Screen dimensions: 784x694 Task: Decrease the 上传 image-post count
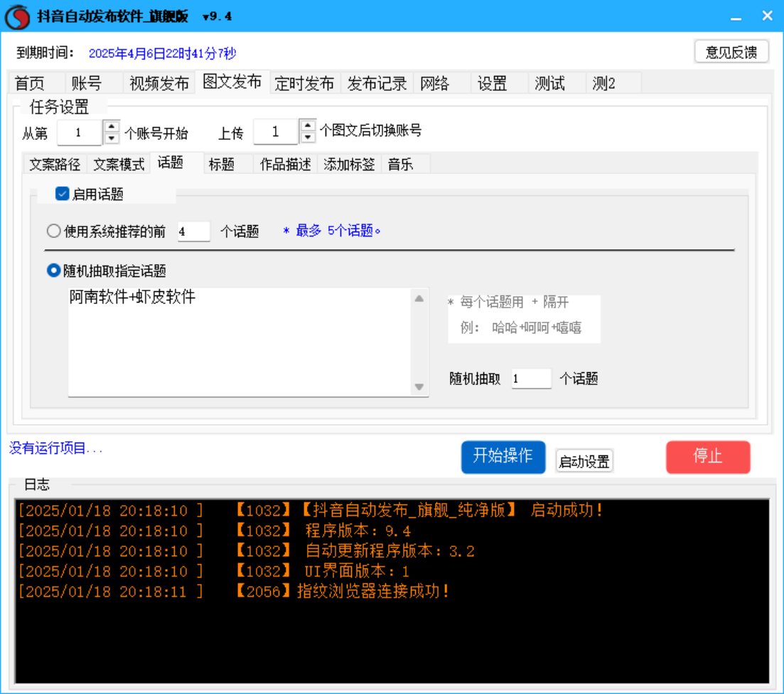(308, 137)
